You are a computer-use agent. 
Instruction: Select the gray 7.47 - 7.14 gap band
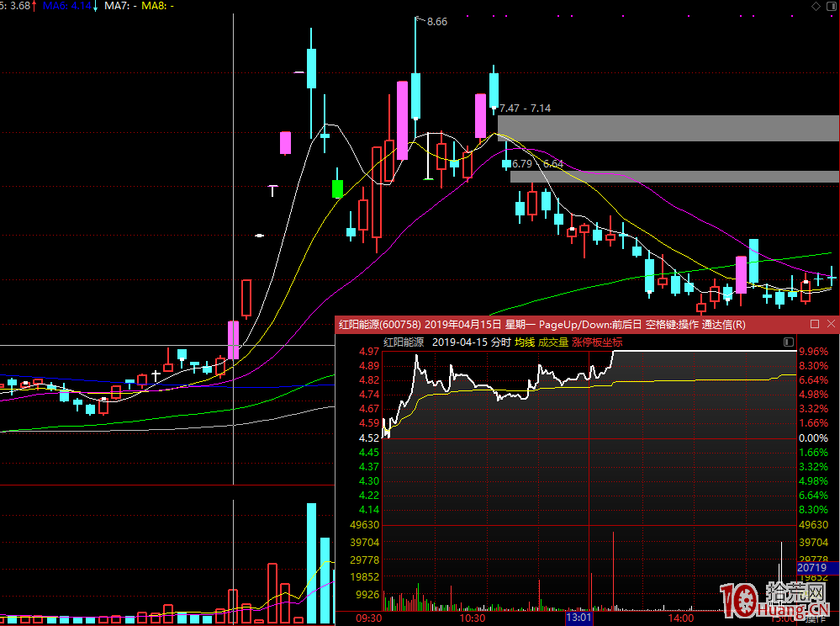coord(668,128)
